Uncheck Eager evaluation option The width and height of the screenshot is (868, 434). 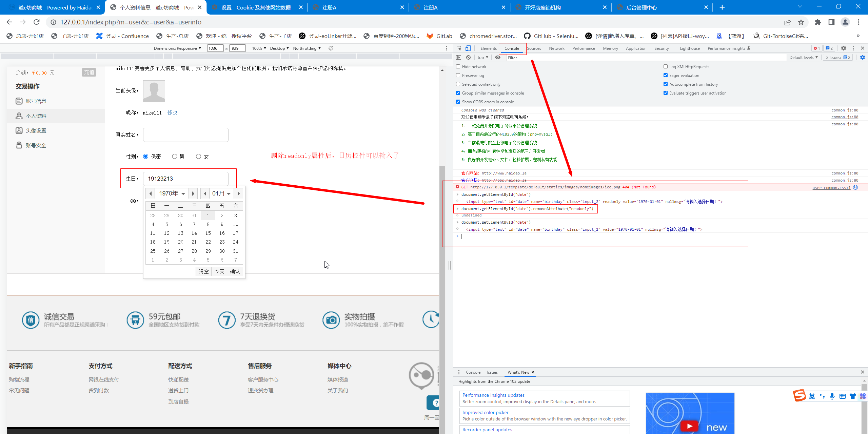[x=666, y=76]
